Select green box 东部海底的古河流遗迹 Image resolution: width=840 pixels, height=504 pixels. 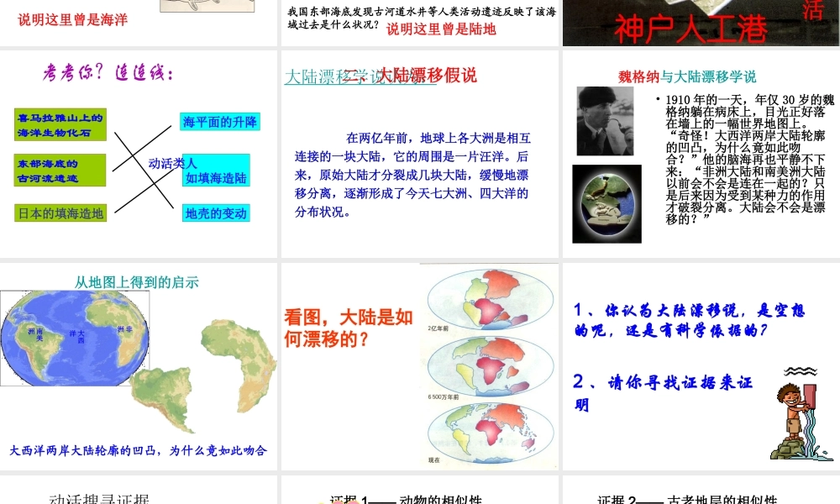[60, 171]
